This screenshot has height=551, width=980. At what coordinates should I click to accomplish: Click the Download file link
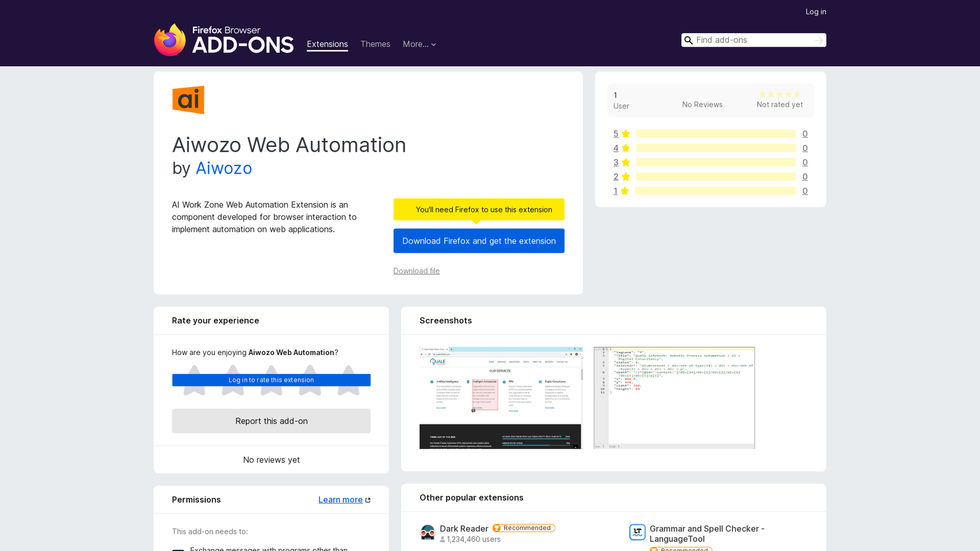click(x=417, y=271)
